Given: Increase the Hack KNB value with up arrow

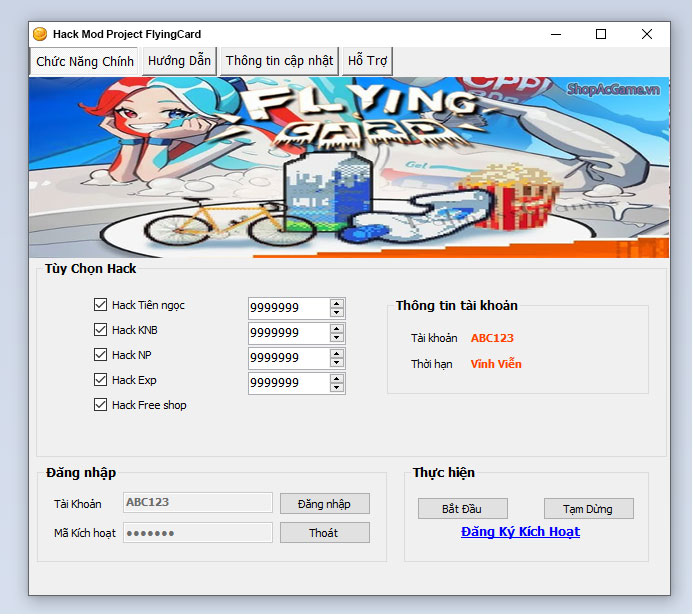Looking at the screenshot, I should (x=337, y=329).
